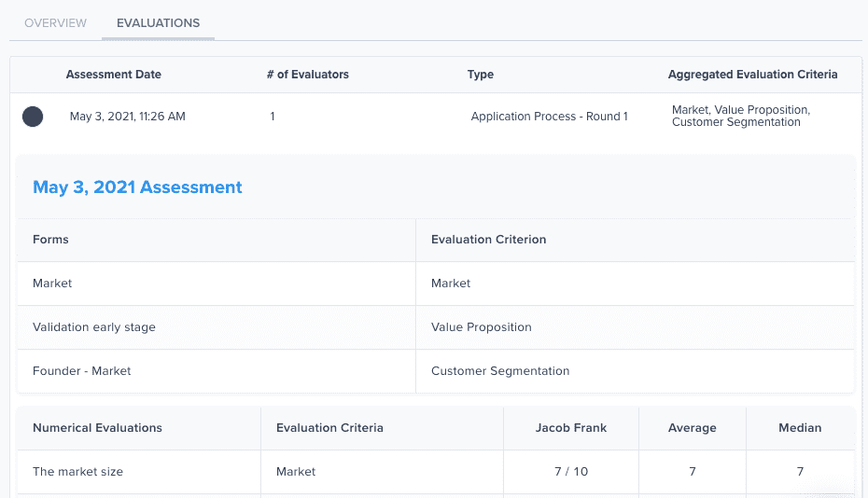Click the May 3, 2021 Assessment heading

(137, 187)
